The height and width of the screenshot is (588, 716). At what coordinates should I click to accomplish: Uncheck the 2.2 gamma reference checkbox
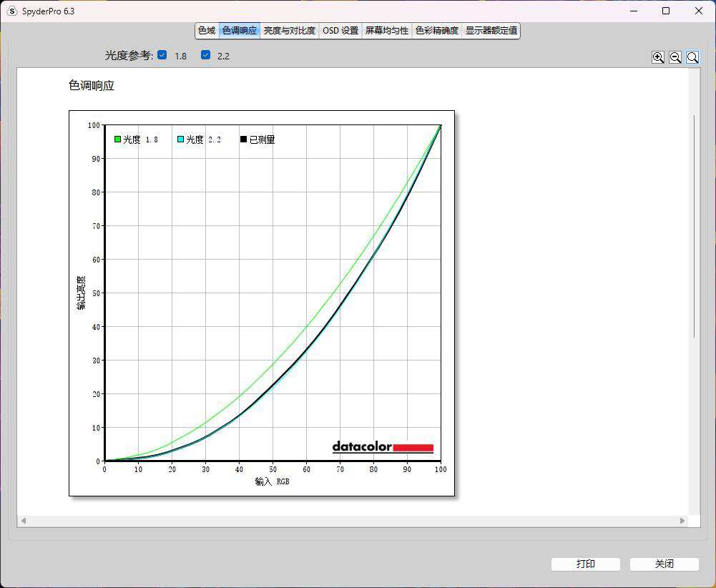[x=205, y=55]
